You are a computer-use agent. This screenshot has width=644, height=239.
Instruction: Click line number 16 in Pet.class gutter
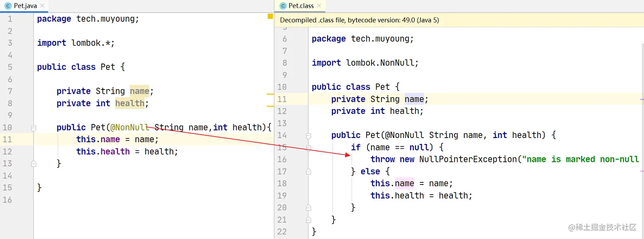coord(282,159)
